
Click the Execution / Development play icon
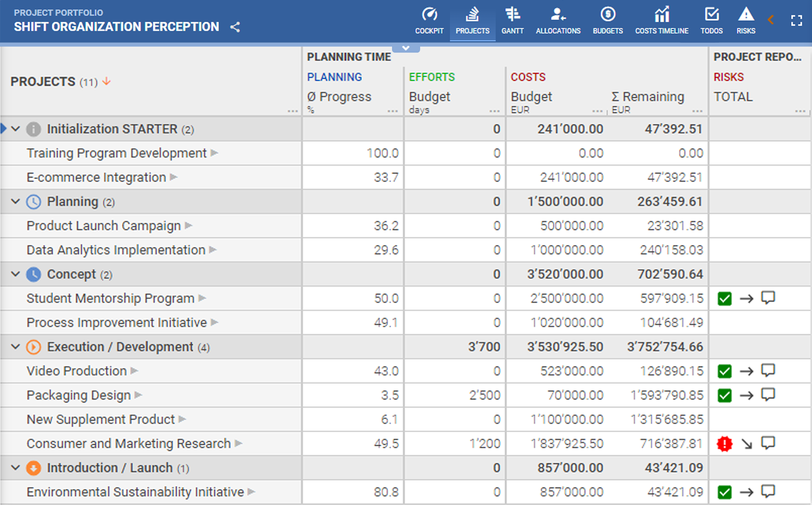(34, 347)
